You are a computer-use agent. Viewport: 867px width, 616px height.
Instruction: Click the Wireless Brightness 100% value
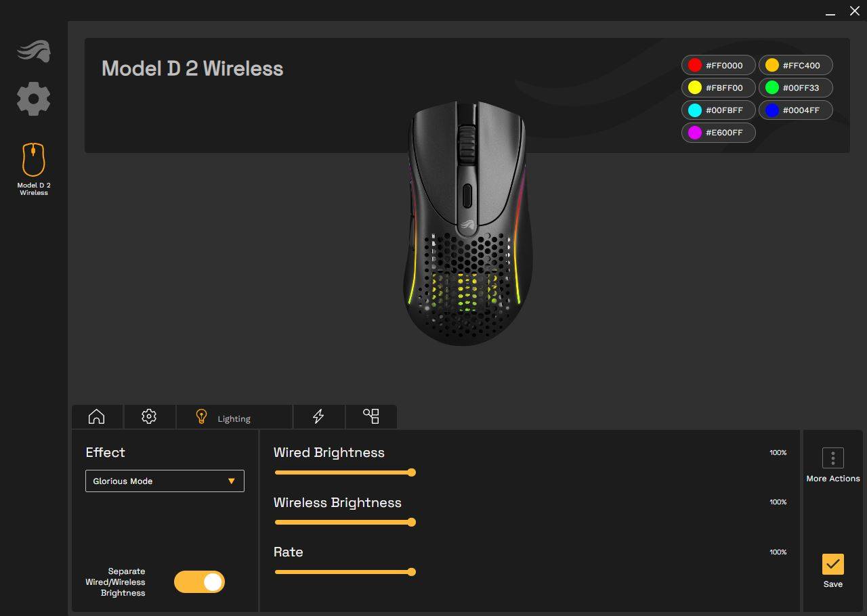[x=778, y=502]
